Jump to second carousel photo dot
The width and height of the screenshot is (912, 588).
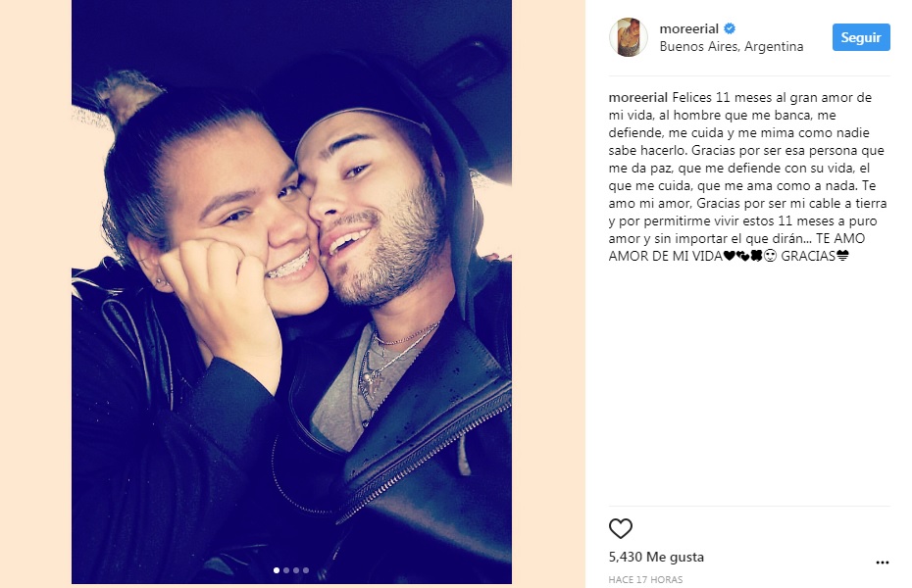click(286, 570)
